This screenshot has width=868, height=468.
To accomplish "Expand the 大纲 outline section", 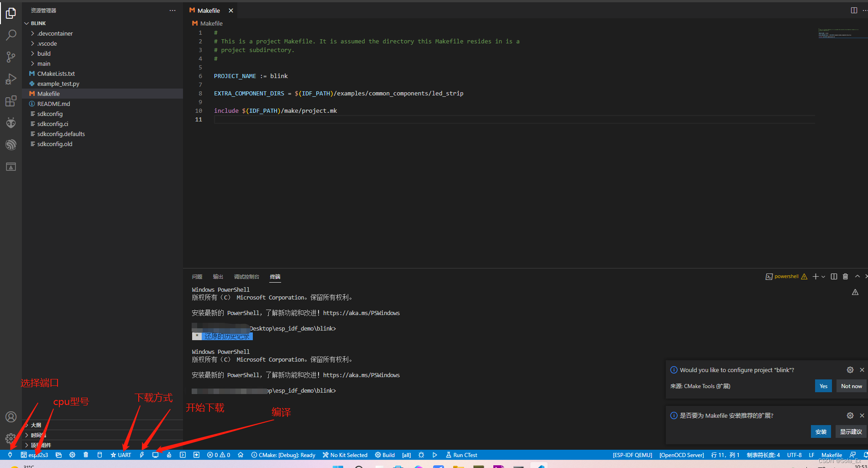I will [36, 425].
